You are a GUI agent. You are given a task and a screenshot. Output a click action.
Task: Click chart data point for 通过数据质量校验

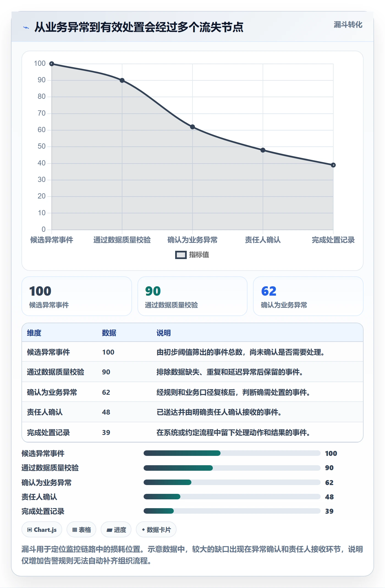tap(122, 80)
